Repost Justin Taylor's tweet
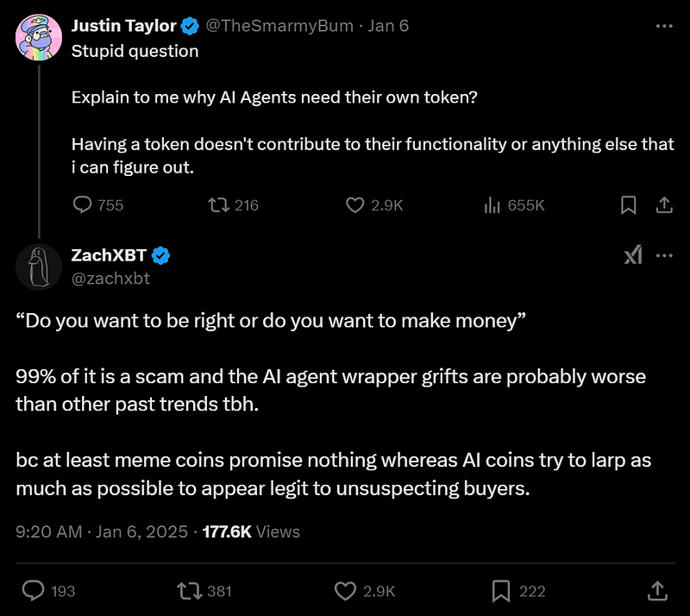 [x=217, y=205]
